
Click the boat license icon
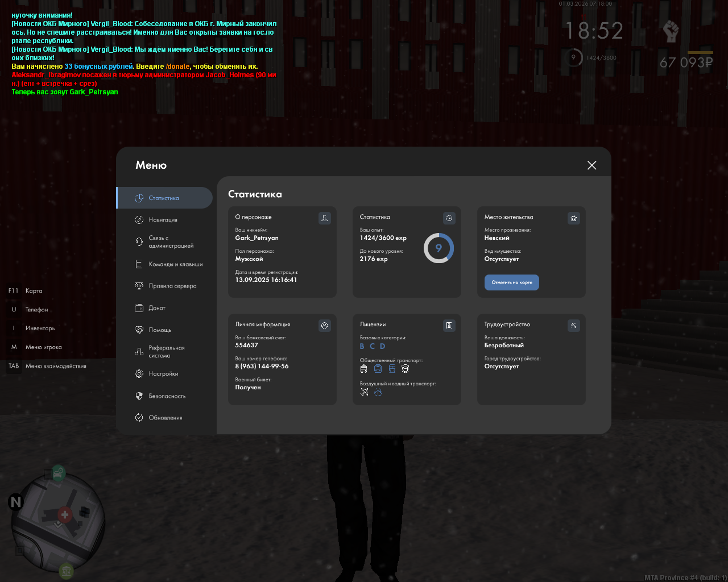(378, 392)
